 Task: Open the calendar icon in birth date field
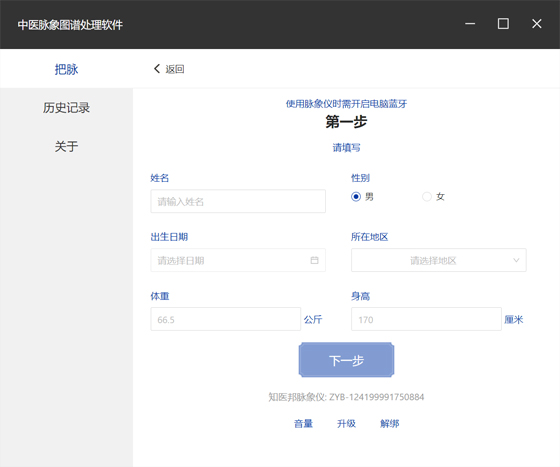(x=314, y=260)
